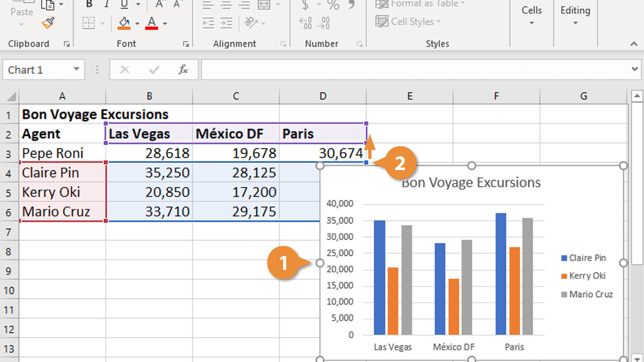Click the Select All corner triangle
The width and height of the screenshot is (644, 362).
tap(11, 96)
